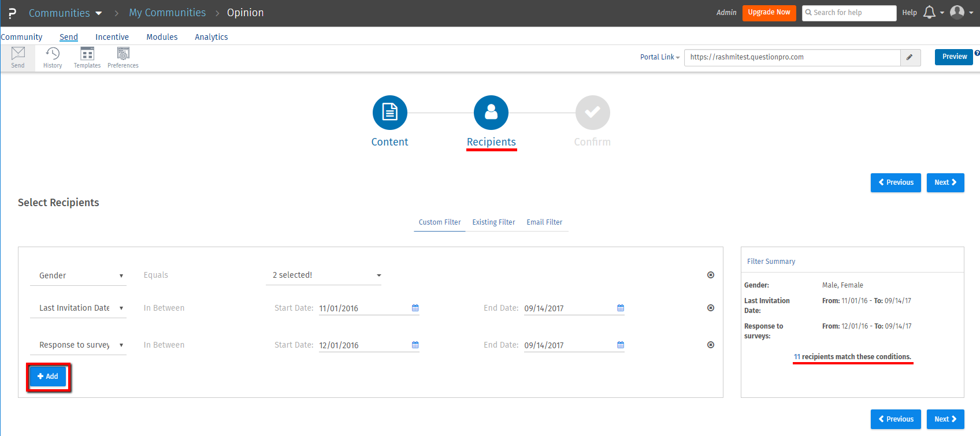980x436 pixels.
Task: Switch to the Existing Filter tab
Action: 493,222
